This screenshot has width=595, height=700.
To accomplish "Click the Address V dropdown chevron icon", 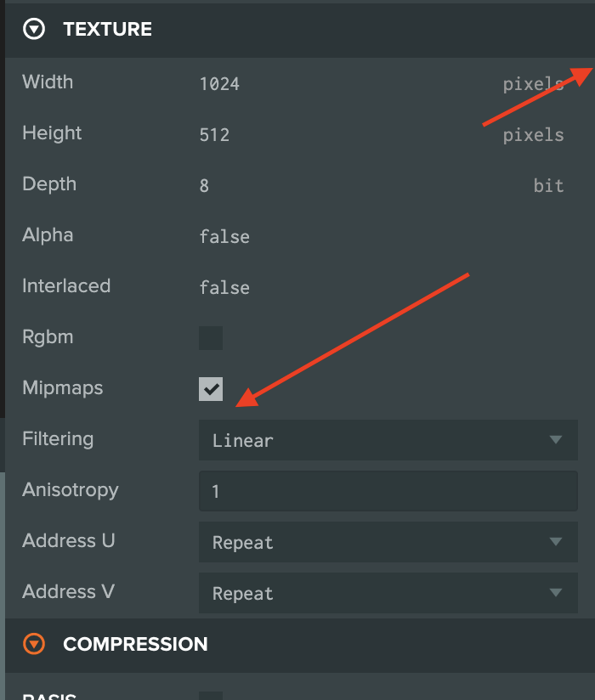I will [x=557, y=593].
